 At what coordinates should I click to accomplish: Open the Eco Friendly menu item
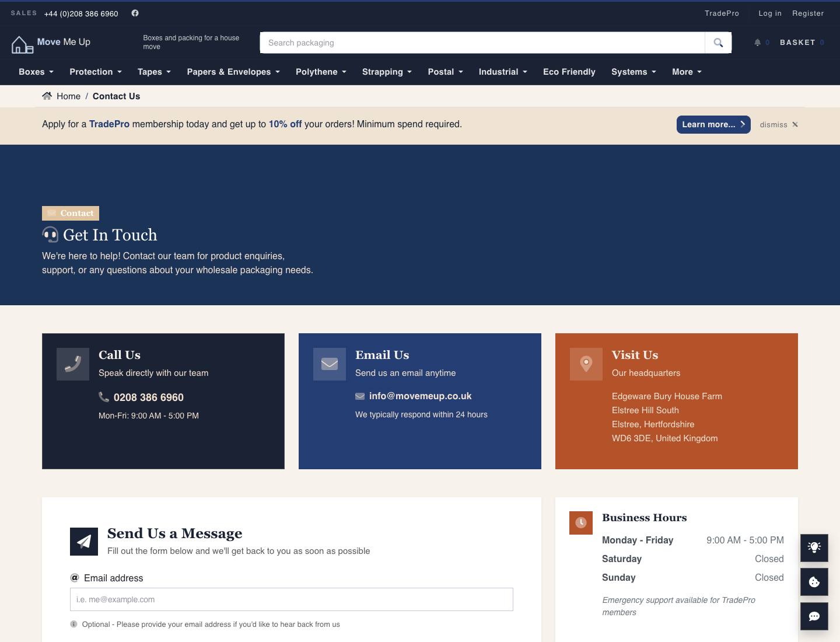click(569, 72)
